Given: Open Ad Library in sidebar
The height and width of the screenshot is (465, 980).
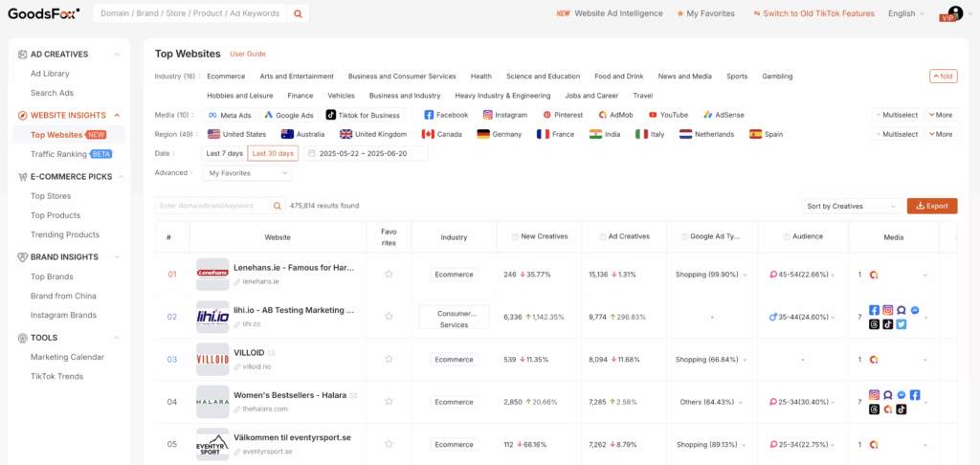Looking at the screenshot, I should [x=50, y=73].
